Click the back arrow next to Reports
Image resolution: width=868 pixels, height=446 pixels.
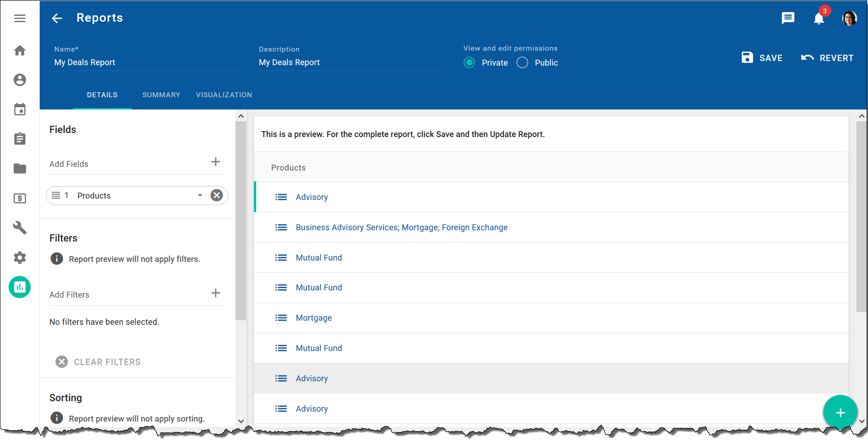[57, 18]
